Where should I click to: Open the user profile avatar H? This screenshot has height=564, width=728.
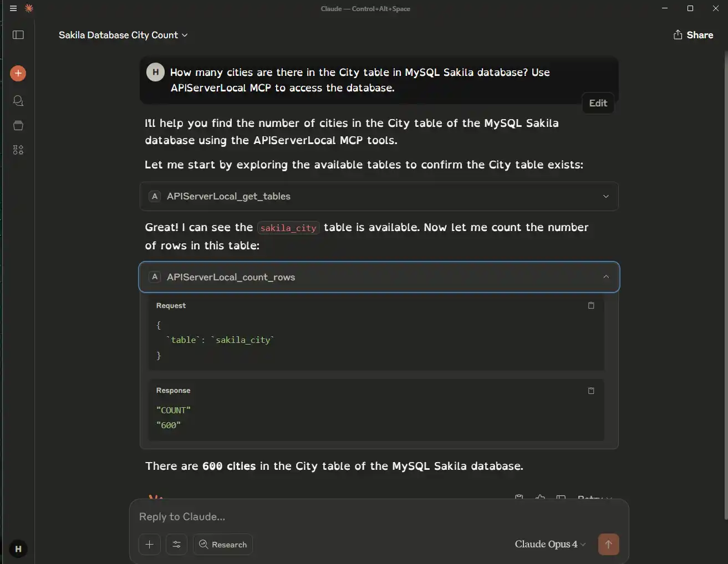18,548
